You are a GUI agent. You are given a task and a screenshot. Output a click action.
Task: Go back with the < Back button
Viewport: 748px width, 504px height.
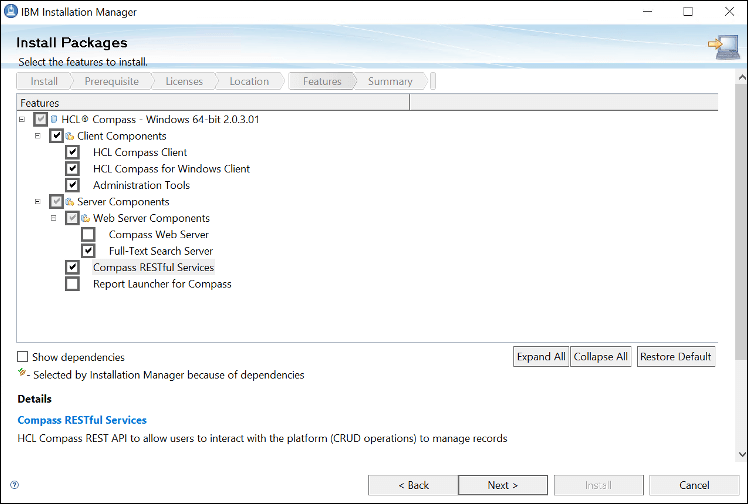pyautogui.click(x=413, y=485)
